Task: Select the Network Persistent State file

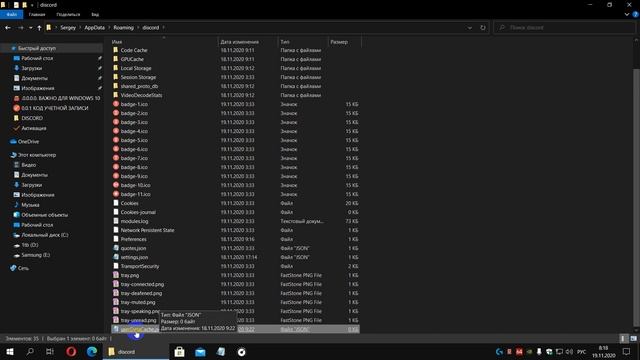Action: tap(147, 230)
